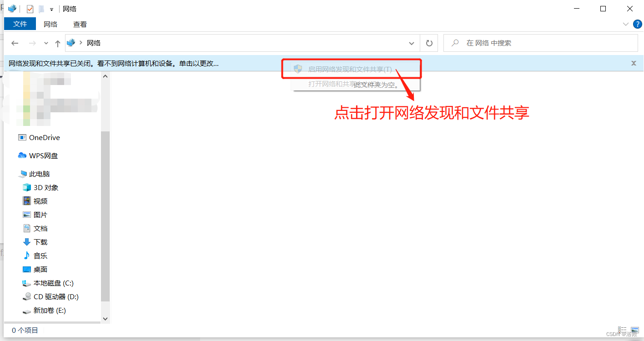Click the 视频 film icon

point(27,201)
